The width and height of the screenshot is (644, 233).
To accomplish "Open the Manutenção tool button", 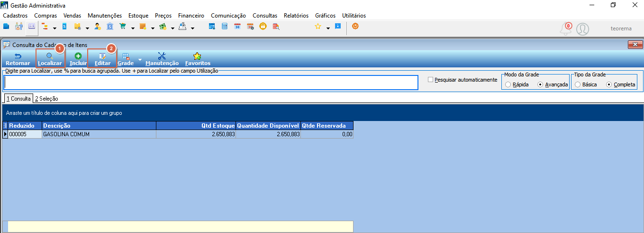I will (x=162, y=59).
